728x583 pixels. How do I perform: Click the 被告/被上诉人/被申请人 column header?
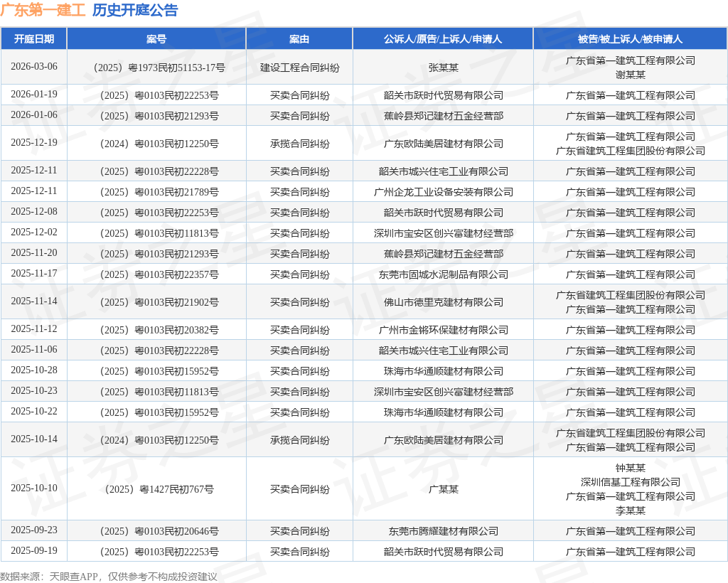tap(630, 39)
